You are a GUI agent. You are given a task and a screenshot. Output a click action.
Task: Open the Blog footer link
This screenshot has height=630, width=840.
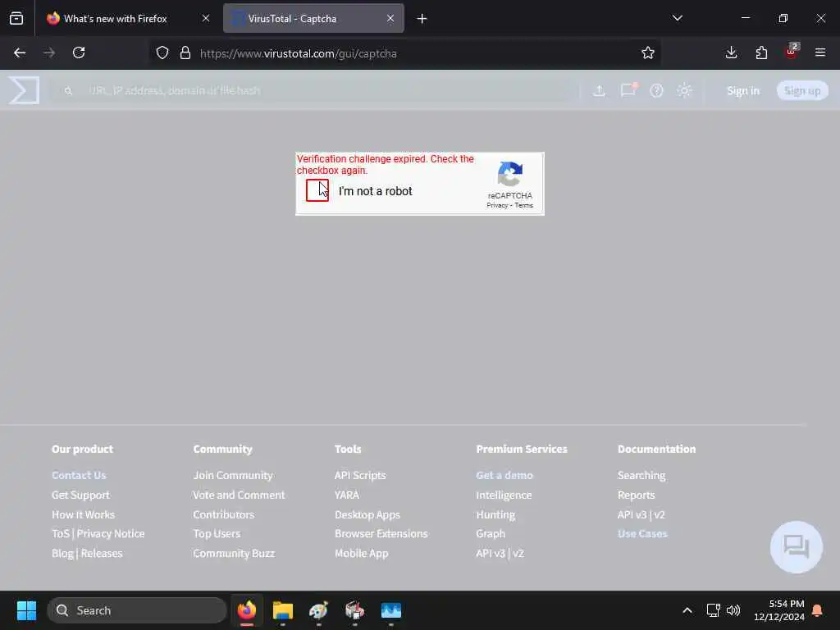[x=62, y=554]
